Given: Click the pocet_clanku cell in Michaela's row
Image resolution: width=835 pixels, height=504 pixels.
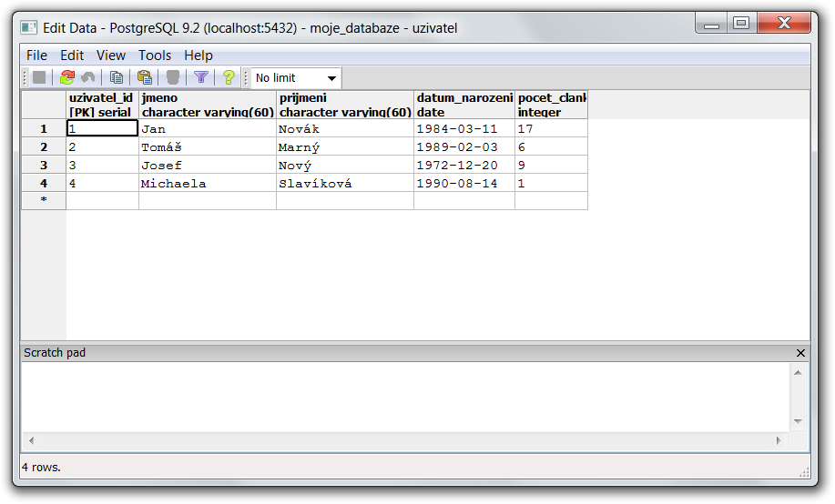Looking at the screenshot, I should pos(551,183).
